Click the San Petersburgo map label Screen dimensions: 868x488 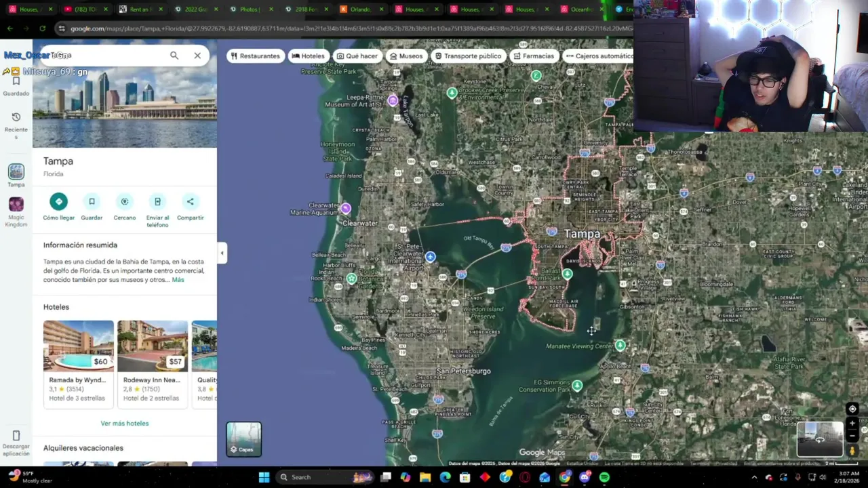463,371
